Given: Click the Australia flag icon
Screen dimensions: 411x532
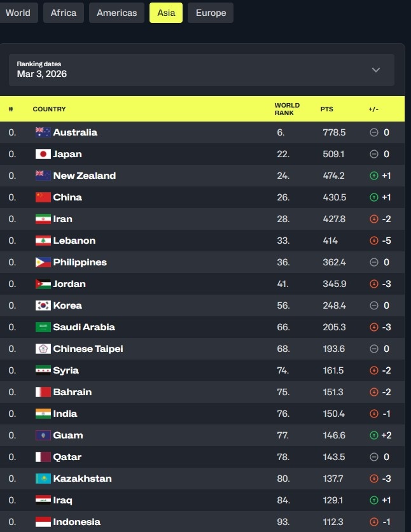Looking at the screenshot, I should 43,132.
